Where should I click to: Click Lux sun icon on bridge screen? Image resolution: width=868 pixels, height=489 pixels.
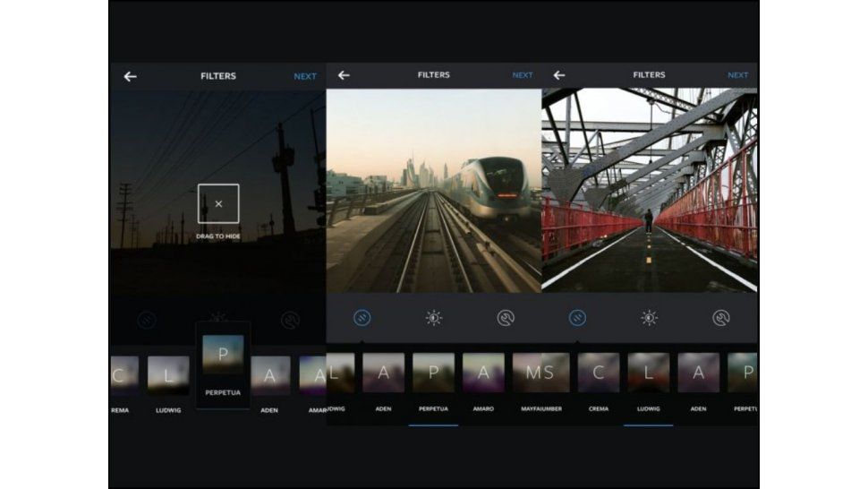pyautogui.click(x=650, y=318)
